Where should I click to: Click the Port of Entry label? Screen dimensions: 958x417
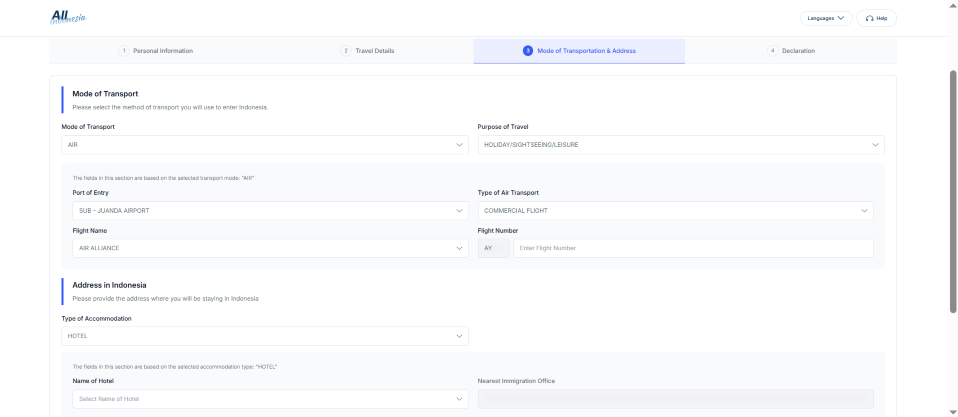(90, 193)
